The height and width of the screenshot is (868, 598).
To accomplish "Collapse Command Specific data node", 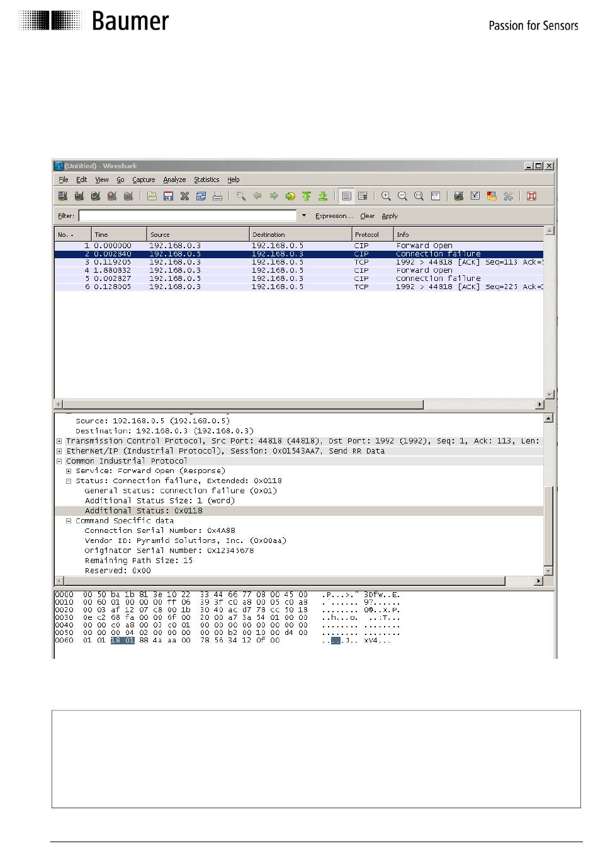I will click(x=69, y=521).
